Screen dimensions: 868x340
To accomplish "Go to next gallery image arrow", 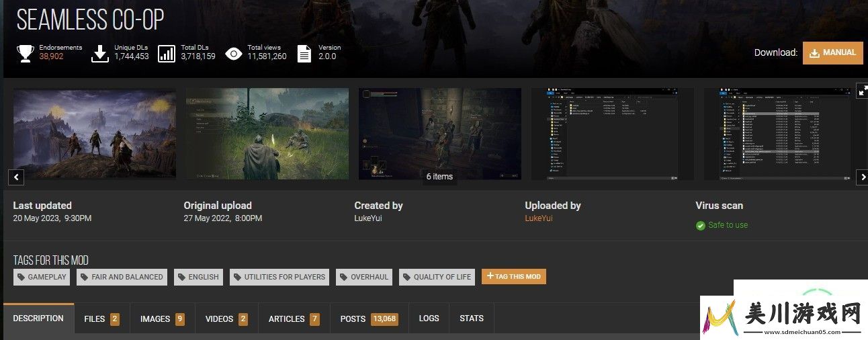I will [x=863, y=177].
